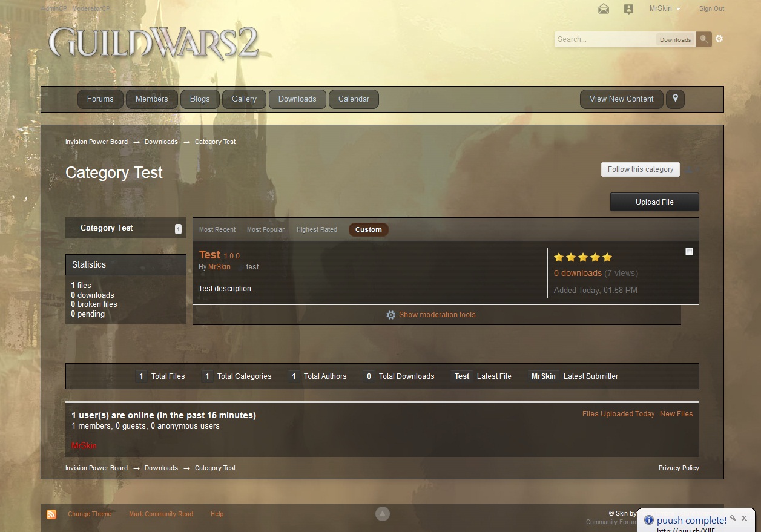Click the scroll-to-top arrow icon
Viewport: 761px width, 532px height.
coord(382,514)
